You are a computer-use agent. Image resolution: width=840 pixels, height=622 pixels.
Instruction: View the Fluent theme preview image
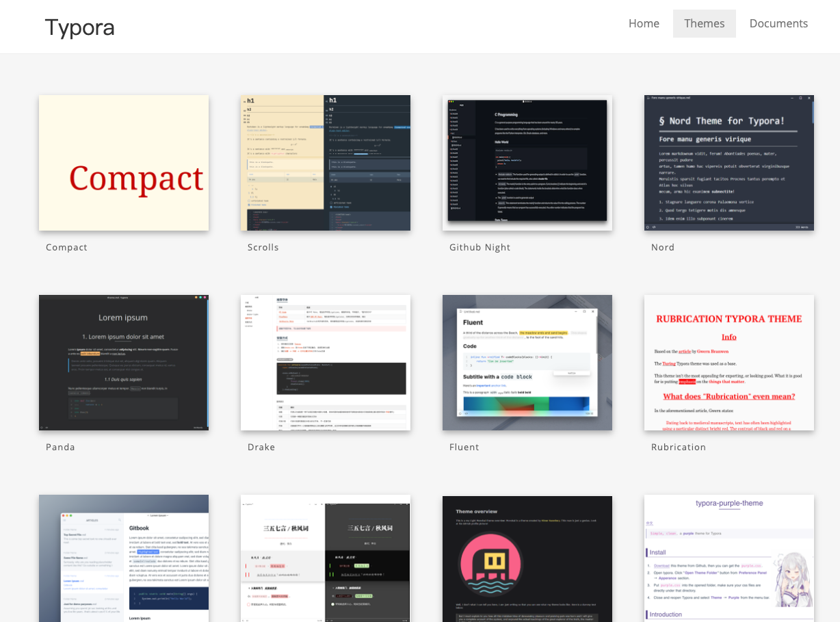point(527,363)
